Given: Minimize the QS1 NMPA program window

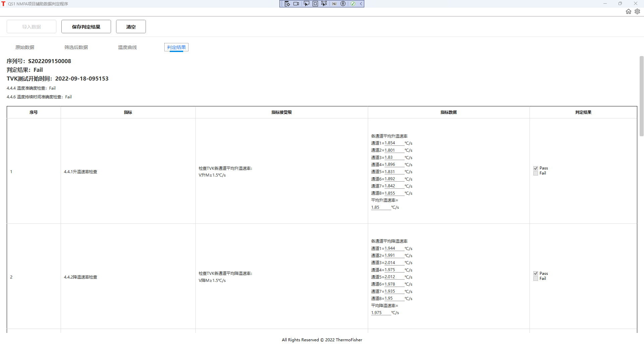Looking at the screenshot, I should tap(605, 4).
